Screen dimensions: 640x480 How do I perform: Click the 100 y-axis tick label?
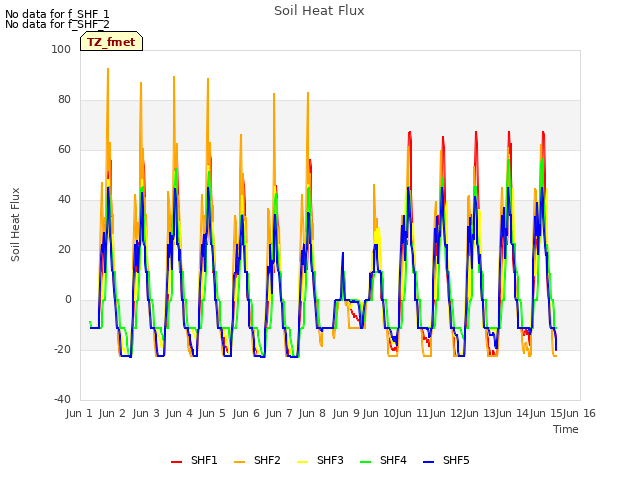[x=61, y=49]
